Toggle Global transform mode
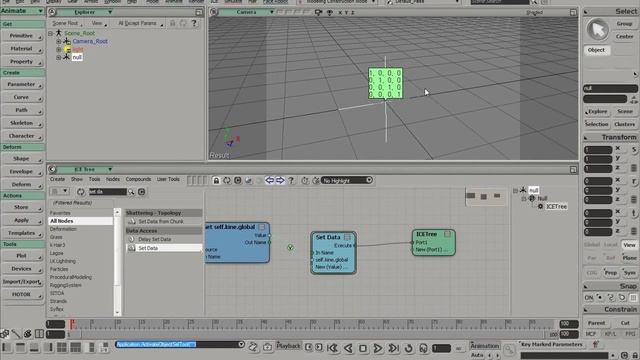 591,245
